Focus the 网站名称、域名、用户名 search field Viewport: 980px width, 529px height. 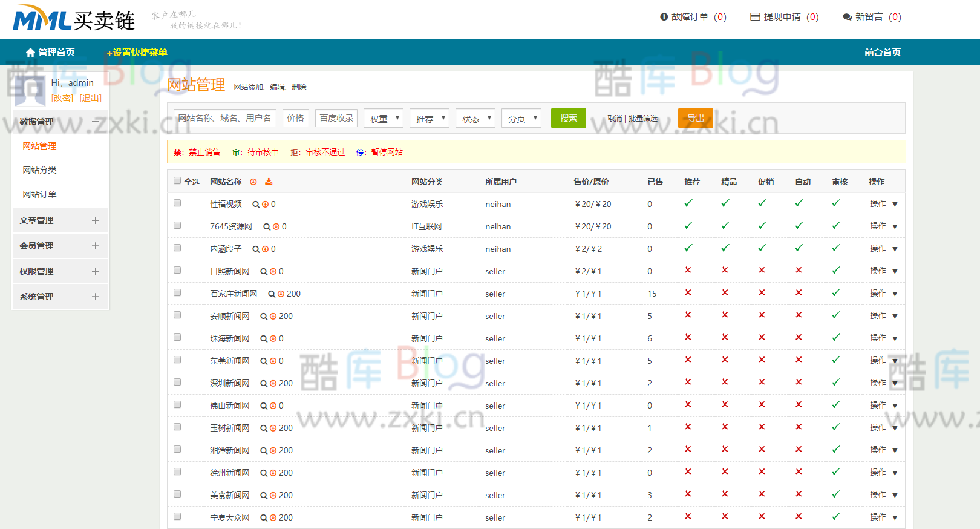click(225, 118)
